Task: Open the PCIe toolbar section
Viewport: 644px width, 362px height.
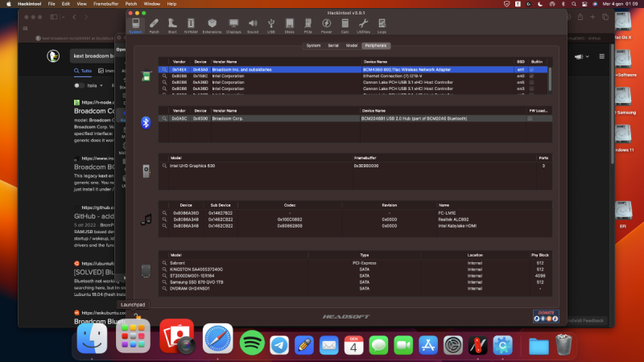Action: tap(308, 26)
